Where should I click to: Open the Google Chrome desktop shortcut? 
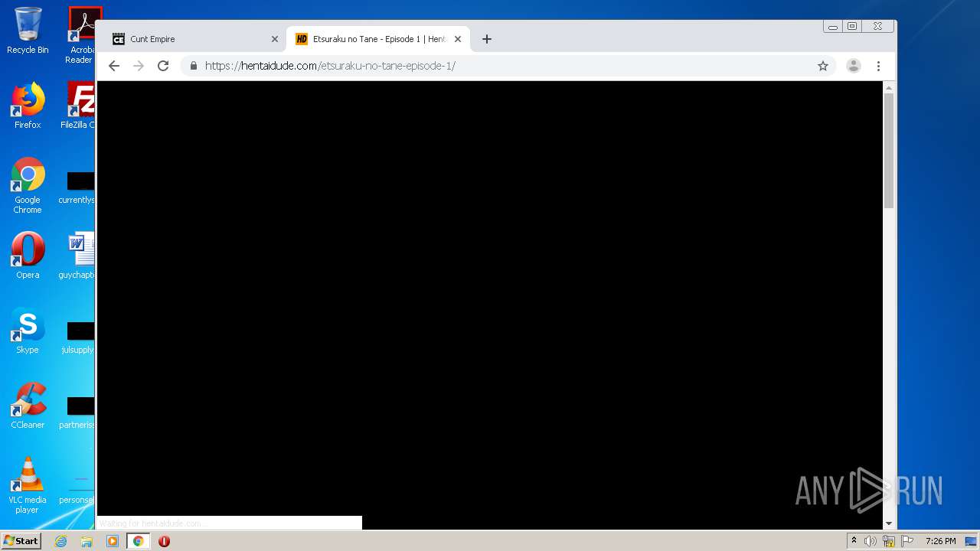pyautogui.click(x=28, y=185)
